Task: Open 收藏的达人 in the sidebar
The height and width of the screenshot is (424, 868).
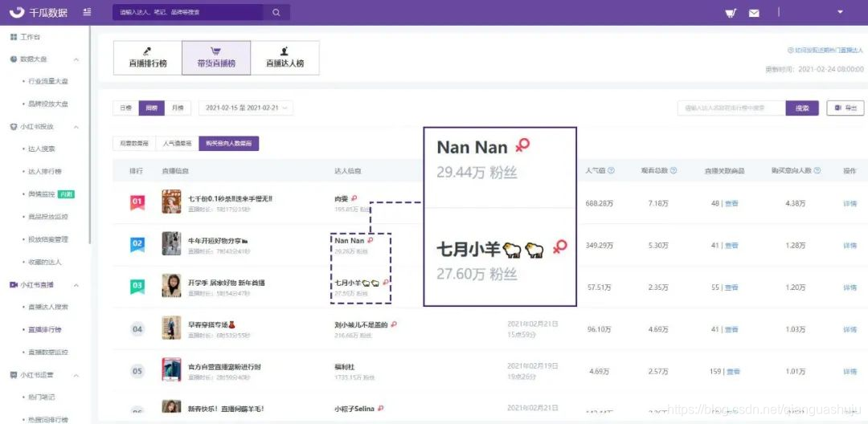Action: pos(45,262)
